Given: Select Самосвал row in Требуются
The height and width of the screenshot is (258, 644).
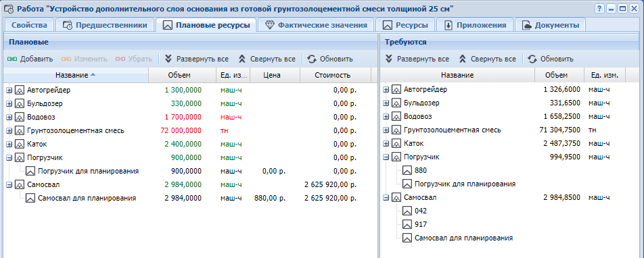Looking at the screenshot, I should pos(509,198).
